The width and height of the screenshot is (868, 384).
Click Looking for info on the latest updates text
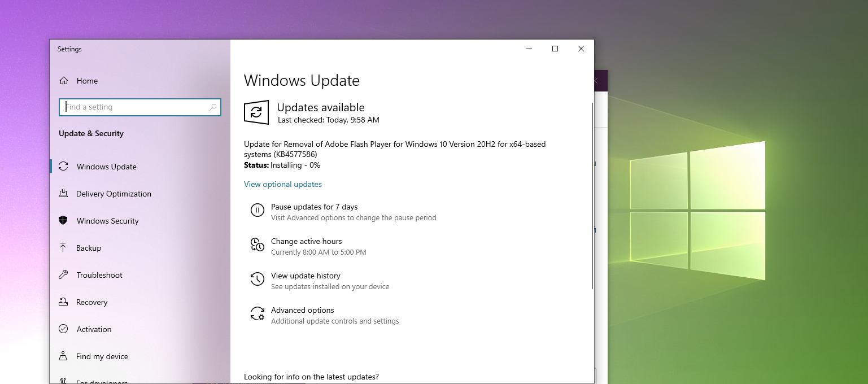[311, 377]
